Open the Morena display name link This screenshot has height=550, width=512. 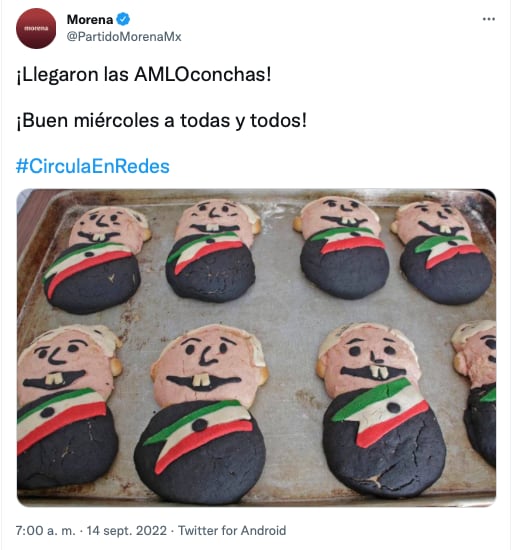click(90, 19)
